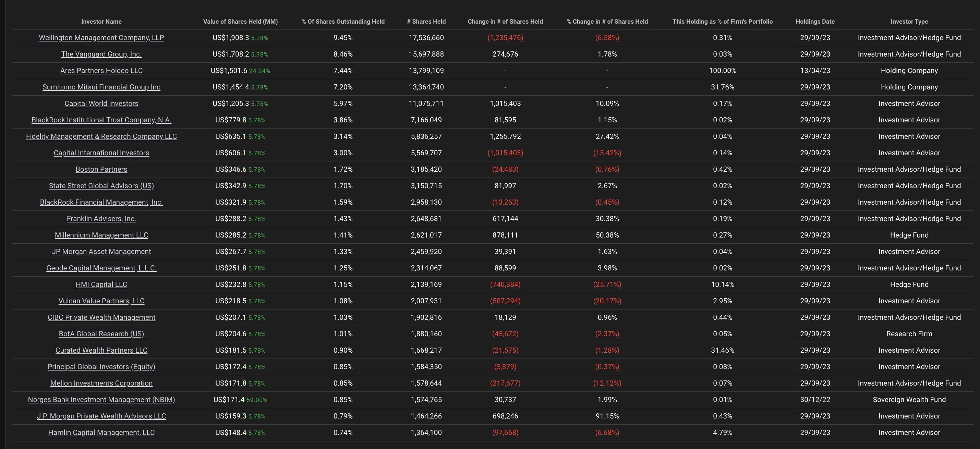
Task: Open Sumitomo Mitsui Financial Group Inc link
Action: point(101,87)
